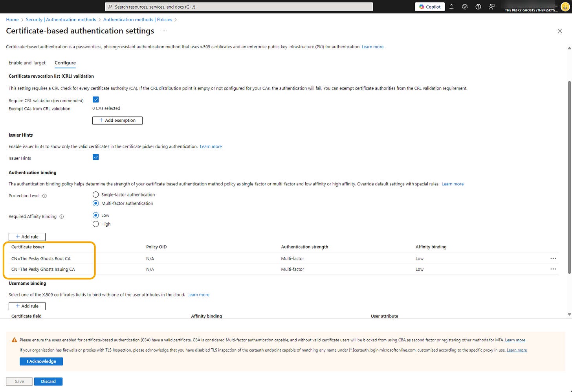
Task: Click the Policy OID column header
Action: (x=156, y=247)
